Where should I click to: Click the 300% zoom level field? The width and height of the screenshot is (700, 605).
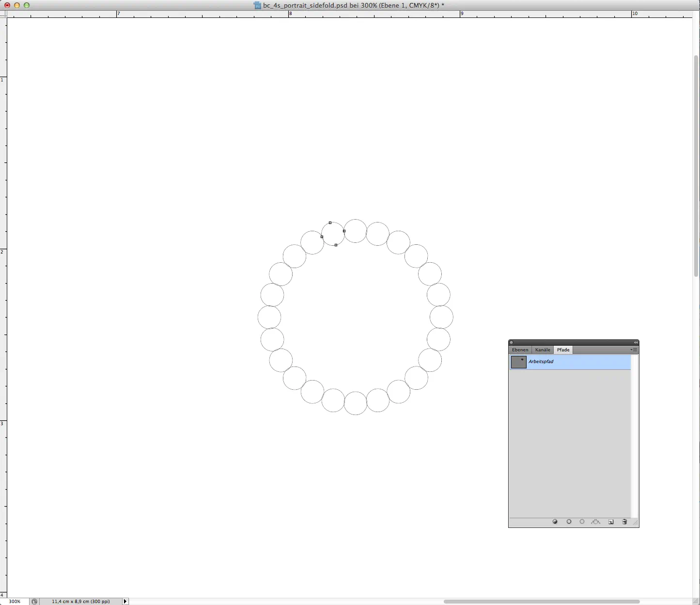[15, 602]
